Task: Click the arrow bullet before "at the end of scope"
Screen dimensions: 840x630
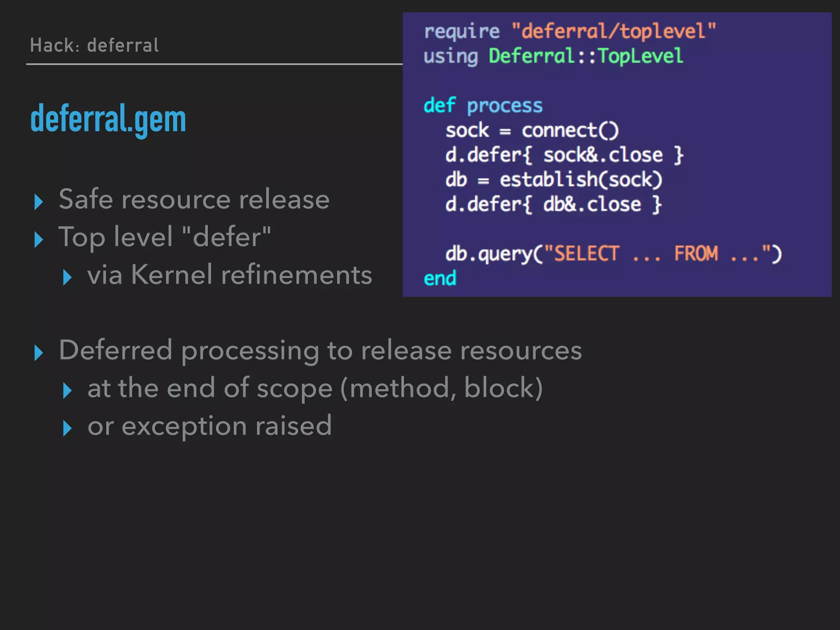Action: click(68, 390)
